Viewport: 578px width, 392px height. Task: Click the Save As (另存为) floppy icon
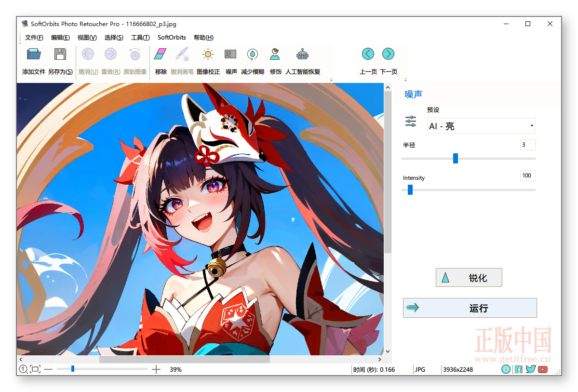(x=60, y=54)
